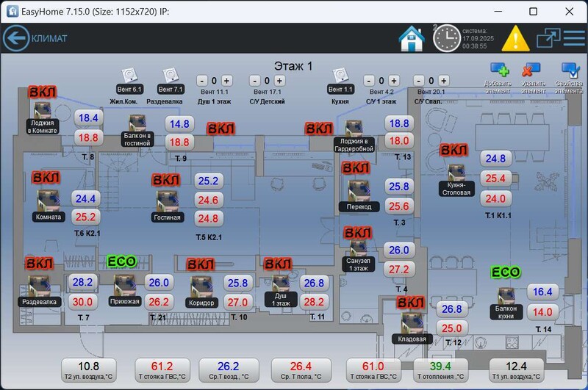The image size is (588, 390).
Task: Increase Вент 11.1 value with plus button
Action: tap(226, 80)
